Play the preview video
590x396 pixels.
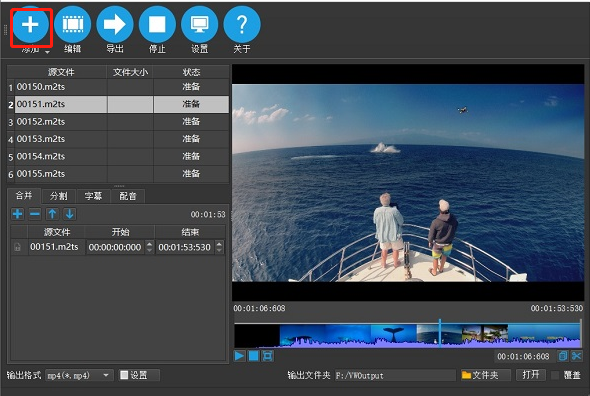click(x=239, y=356)
